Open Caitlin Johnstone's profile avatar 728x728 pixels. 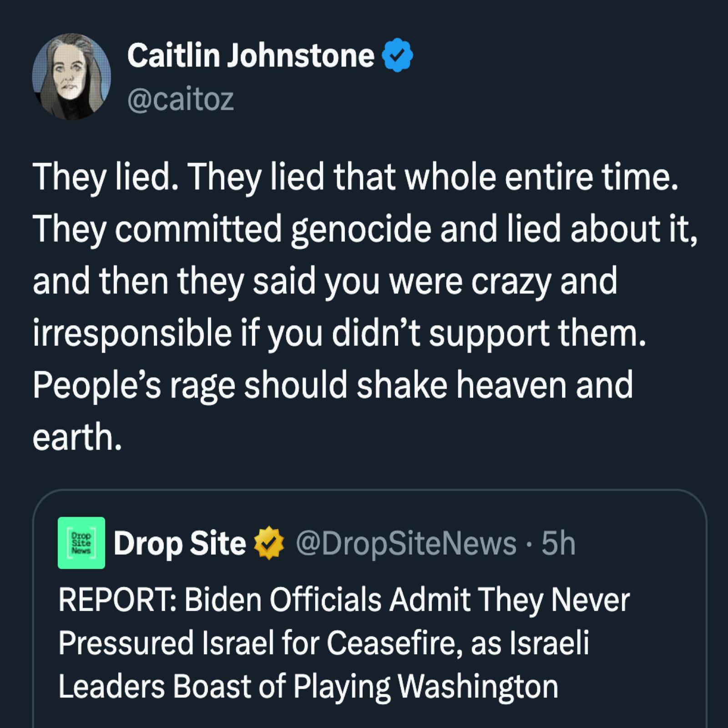coord(71,76)
